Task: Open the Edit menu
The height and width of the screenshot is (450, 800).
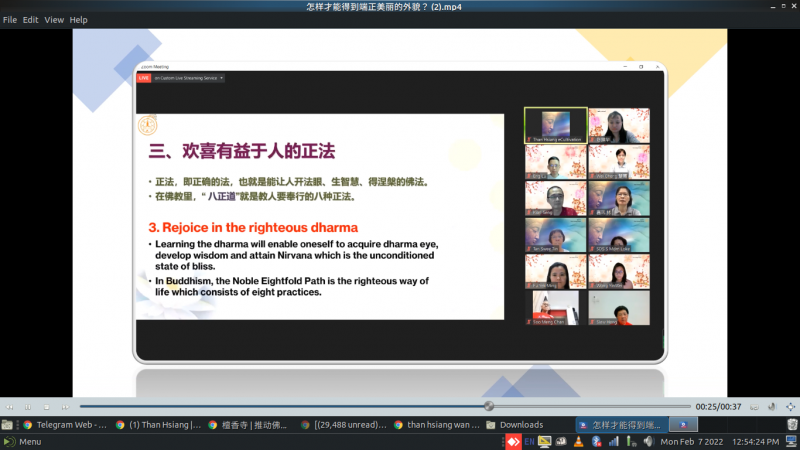Action: point(31,20)
